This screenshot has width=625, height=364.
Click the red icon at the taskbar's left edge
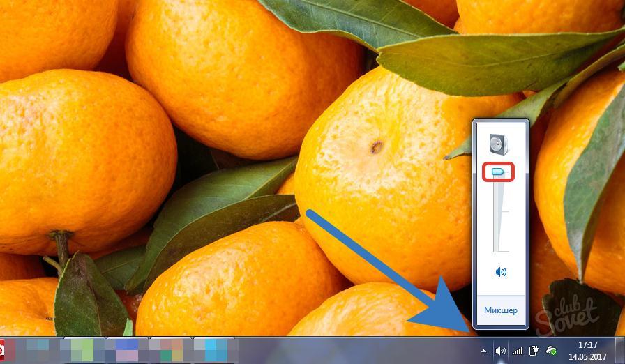[2, 350]
